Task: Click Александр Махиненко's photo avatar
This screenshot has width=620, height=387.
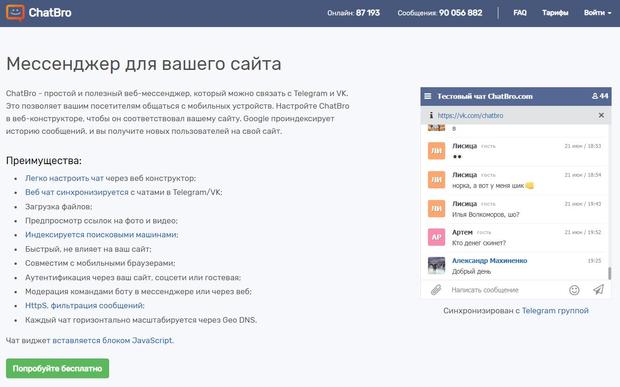Action: pyautogui.click(x=437, y=266)
